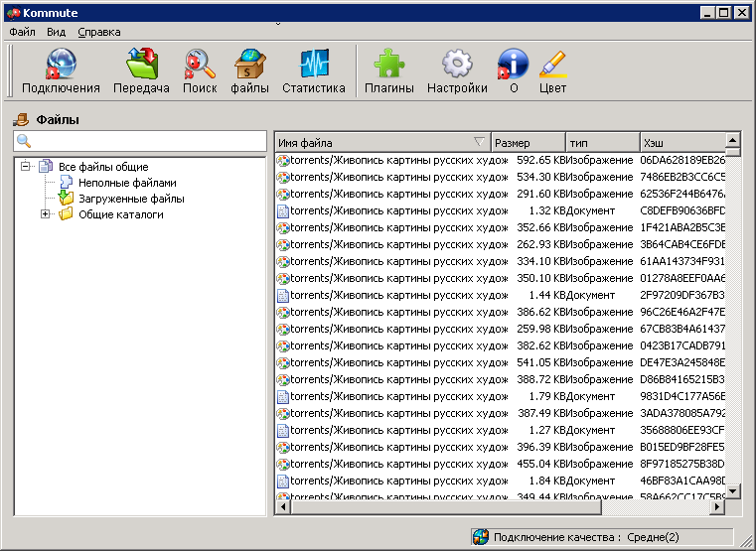Screen dimensions: 756x551
Task: Sort by the Размер column header
Action: [528, 143]
